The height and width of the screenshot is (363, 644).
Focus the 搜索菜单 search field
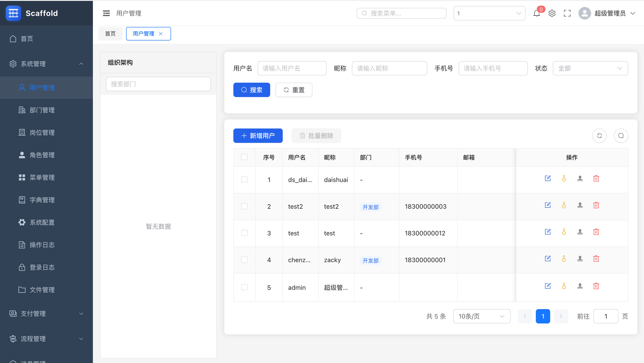tap(401, 13)
